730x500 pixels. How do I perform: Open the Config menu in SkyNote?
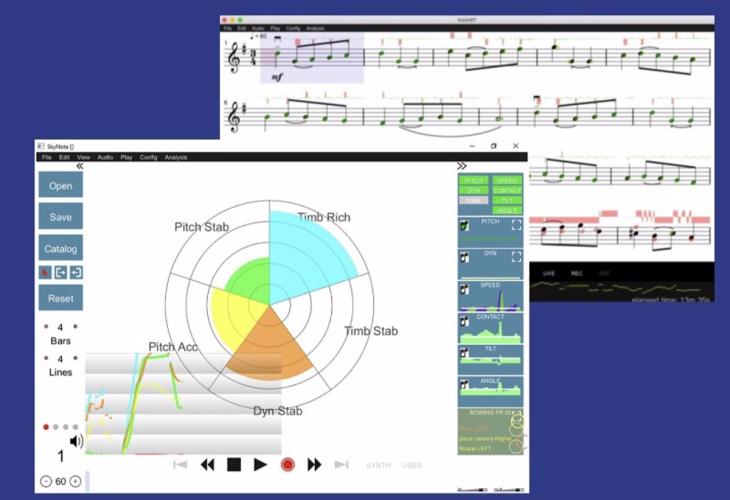click(148, 157)
